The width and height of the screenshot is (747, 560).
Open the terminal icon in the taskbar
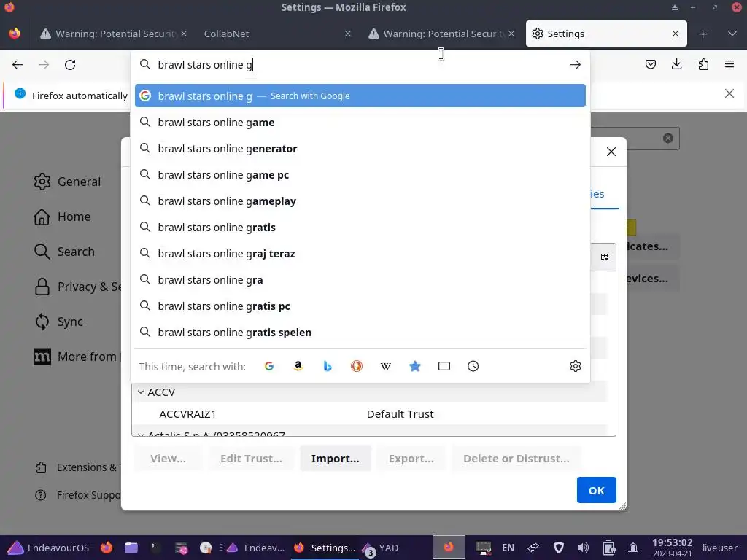click(155, 548)
